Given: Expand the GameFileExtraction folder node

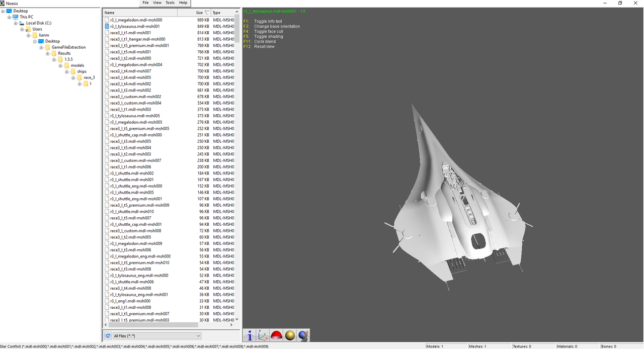Looking at the screenshot, I should (41, 47).
